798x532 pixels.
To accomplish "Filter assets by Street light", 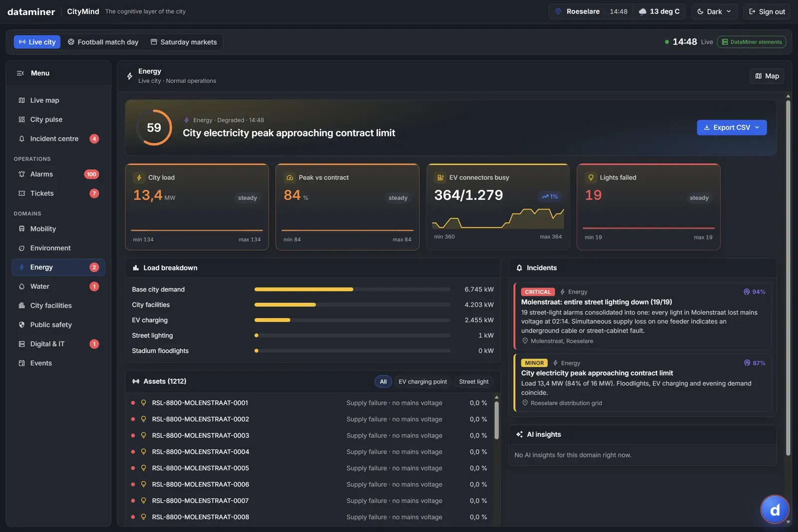I will pyautogui.click(x=474, y=382).
